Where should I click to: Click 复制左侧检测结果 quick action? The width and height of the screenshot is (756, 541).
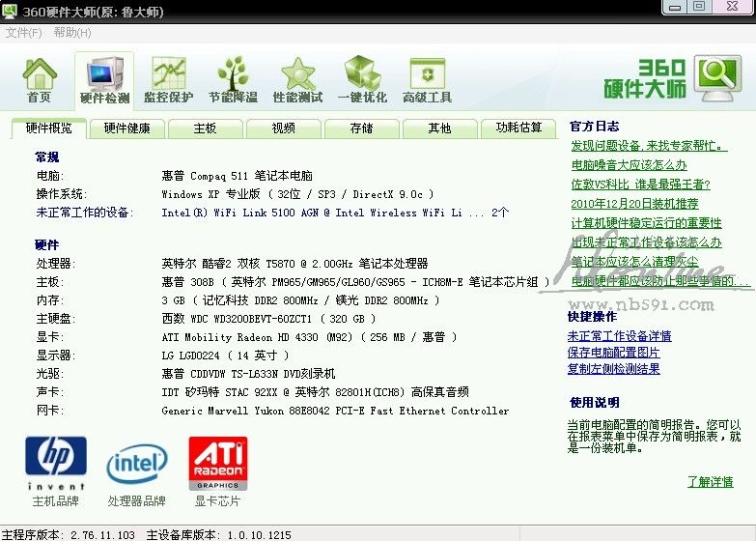[613, 369]
